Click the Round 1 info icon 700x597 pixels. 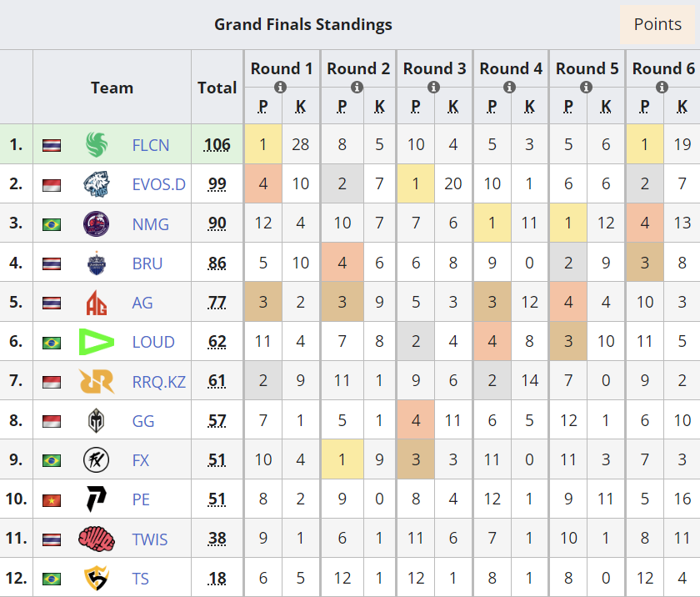281,87
